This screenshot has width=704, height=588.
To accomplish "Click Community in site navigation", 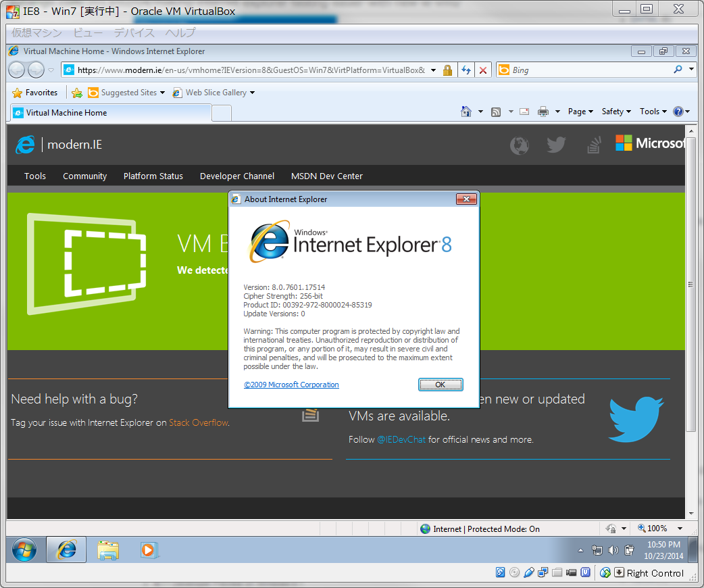I will tap(85, 176).
